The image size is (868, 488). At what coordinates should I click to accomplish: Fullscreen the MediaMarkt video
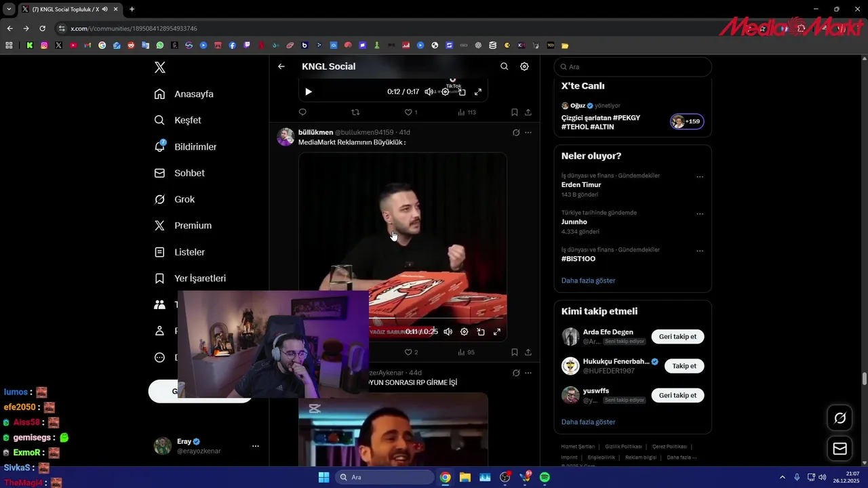coord(497,332)
